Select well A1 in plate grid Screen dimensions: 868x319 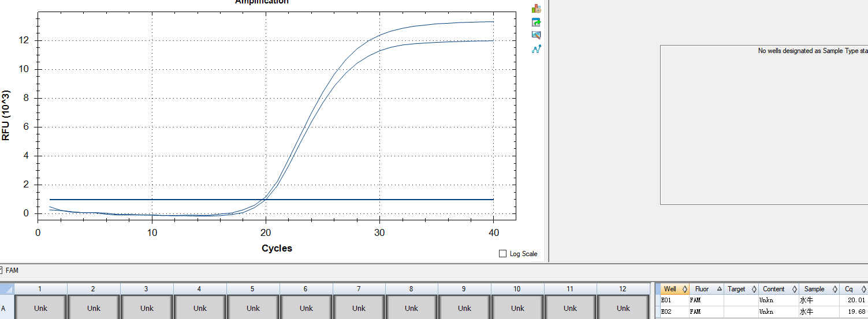point(40,307)
